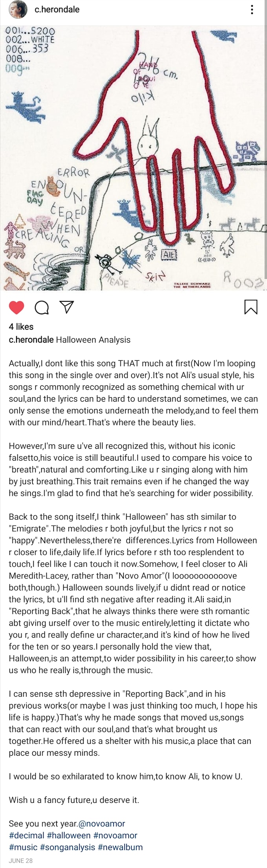Click the JUNE 28 post date
The width and height of the screenshot is (267, 868).
[x=21, y=860]
